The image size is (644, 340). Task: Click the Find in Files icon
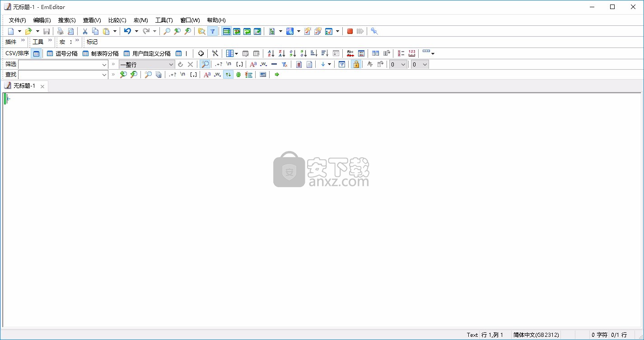click(201, 31)
